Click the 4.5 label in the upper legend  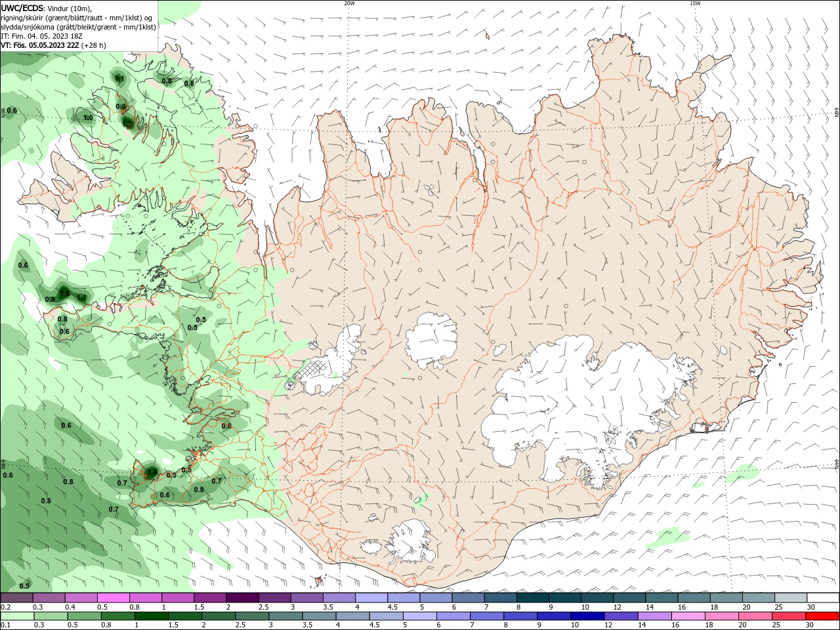pos(392,607)
